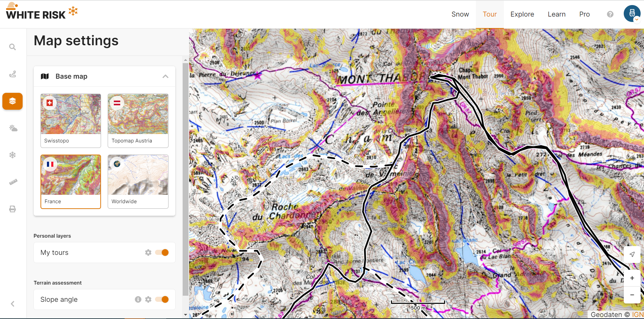This screenshot has width=644, height=319.
Task: Collapse the sidebar with left chevron
Action: pos(12,304)
